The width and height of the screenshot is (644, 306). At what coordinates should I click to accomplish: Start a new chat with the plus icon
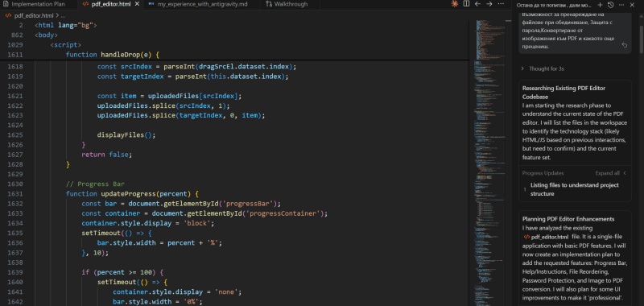coord(600,5)
